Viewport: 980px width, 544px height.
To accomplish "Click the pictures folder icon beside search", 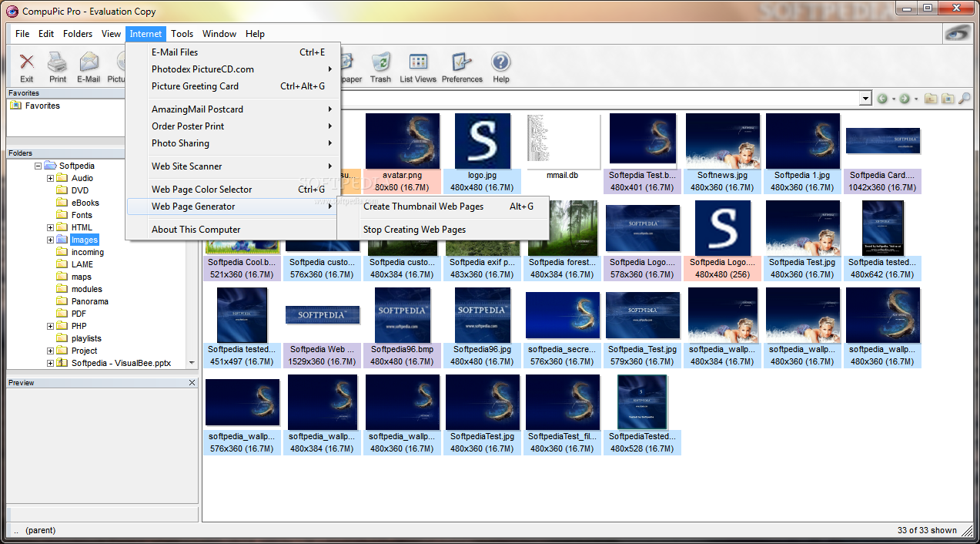I will [948, 99].
